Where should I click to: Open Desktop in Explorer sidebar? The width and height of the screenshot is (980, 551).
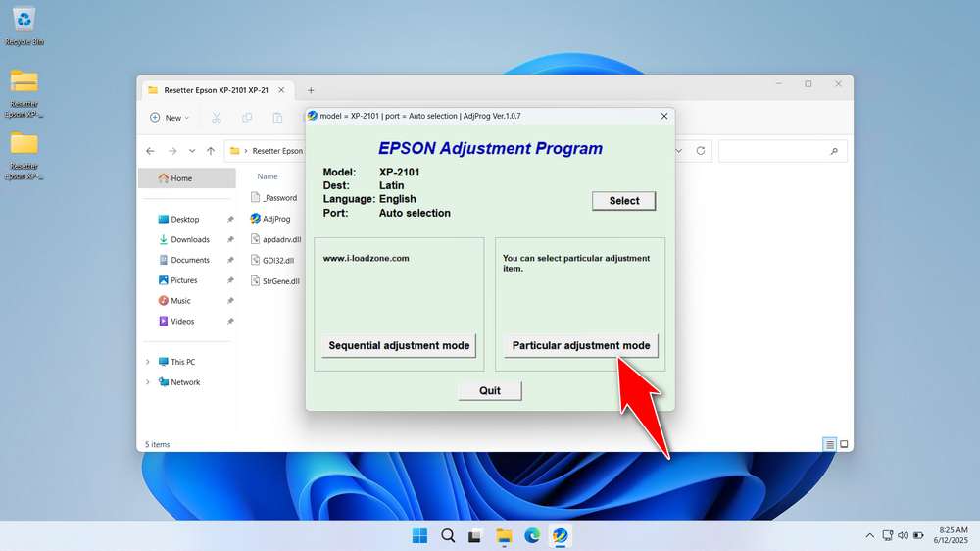click(185, 219)
